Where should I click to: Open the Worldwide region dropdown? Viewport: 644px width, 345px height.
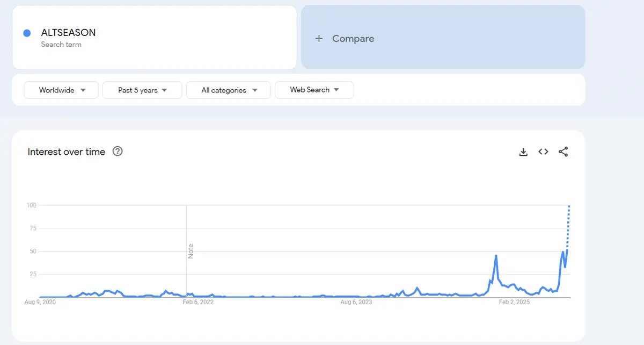click(61, 90)
